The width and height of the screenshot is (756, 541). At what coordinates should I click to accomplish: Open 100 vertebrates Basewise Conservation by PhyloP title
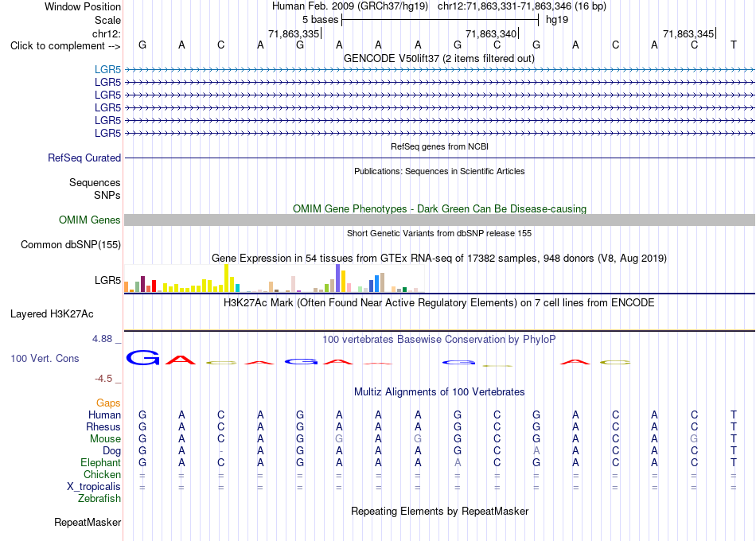pos(439,340)
